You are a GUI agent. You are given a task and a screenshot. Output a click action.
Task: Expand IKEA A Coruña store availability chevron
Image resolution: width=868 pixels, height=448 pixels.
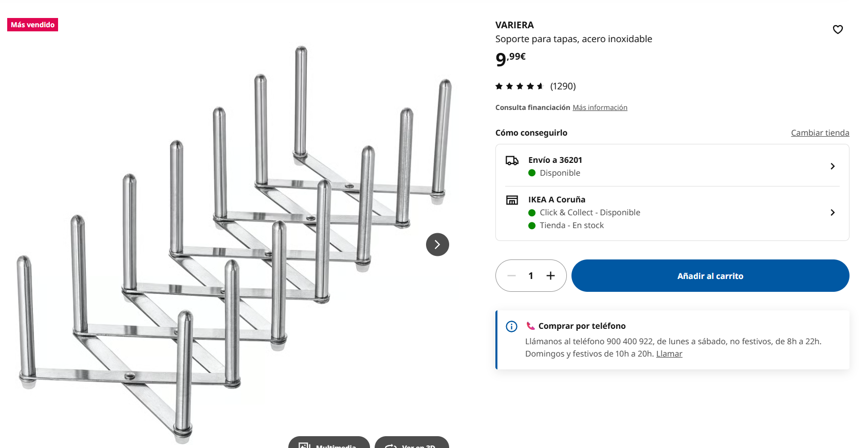click(x=833, y=212)
